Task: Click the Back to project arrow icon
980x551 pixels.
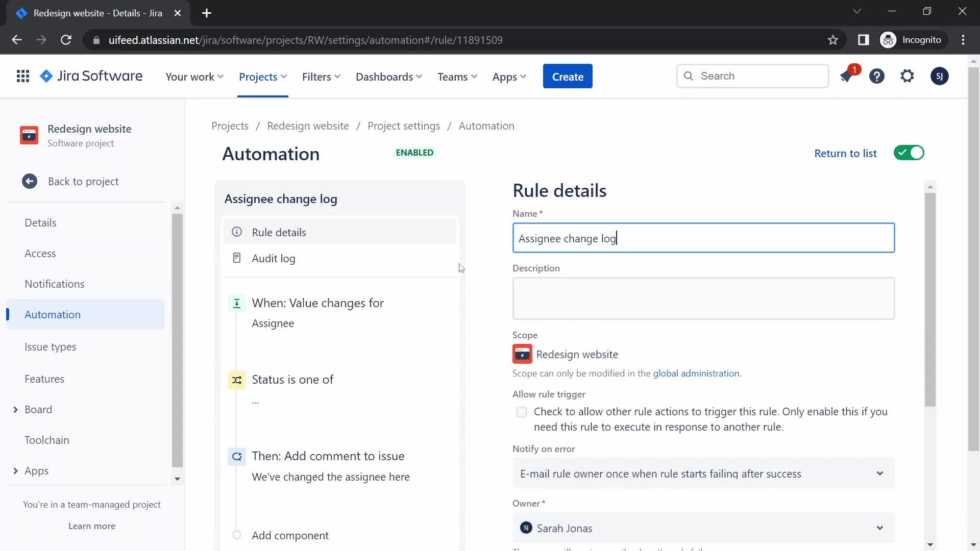Action: 30,182
